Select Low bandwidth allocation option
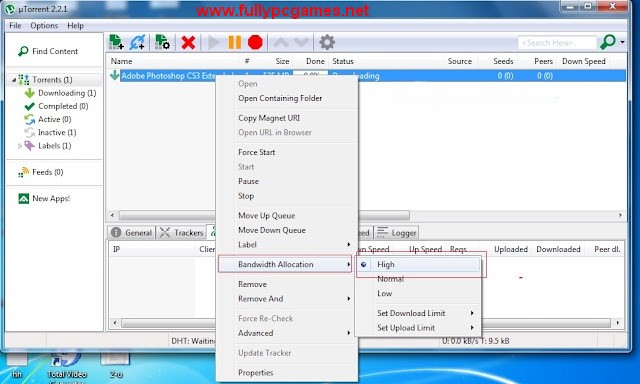The height and width of the screenshot is (384, 640). 384,294
